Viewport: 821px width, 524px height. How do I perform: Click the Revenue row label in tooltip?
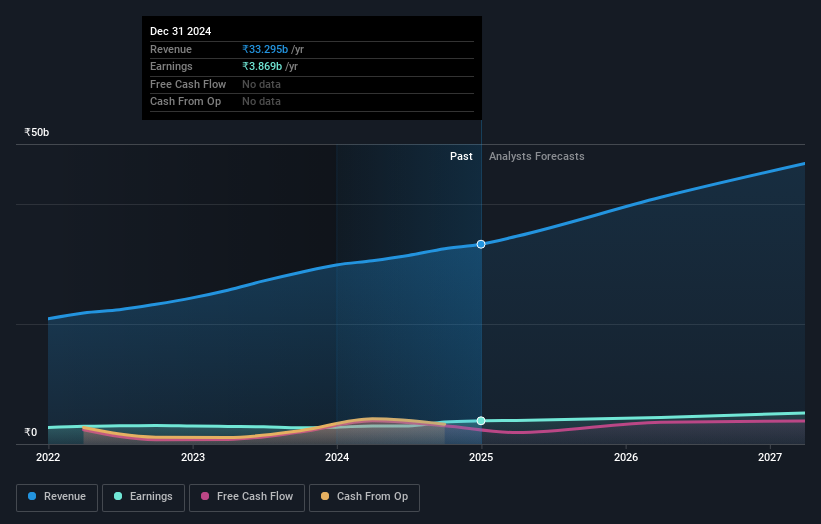[x=171, y=49]
